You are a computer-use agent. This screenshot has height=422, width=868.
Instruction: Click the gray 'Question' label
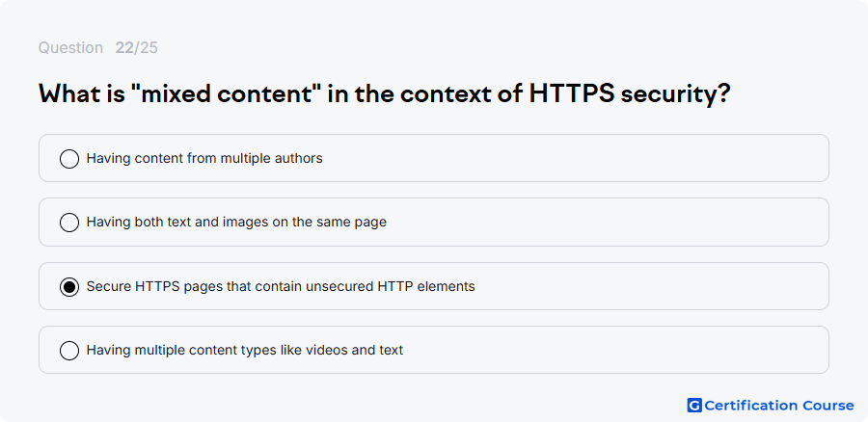click(70, 48)
